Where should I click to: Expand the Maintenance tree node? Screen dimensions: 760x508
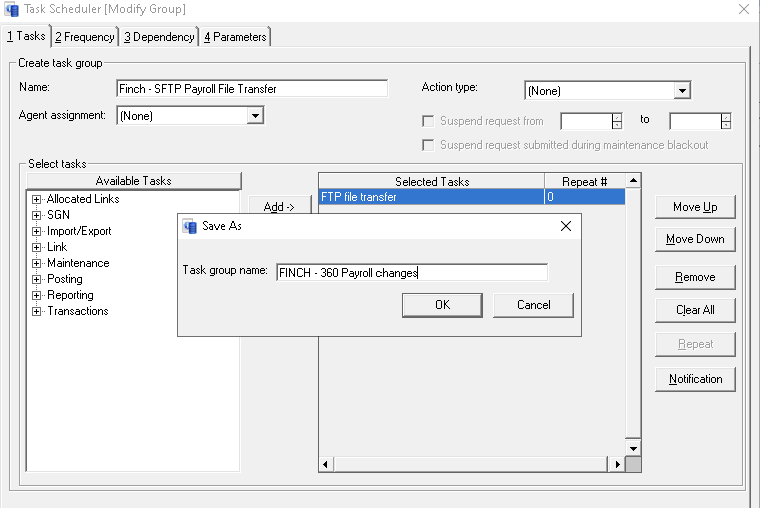[36, 263]
